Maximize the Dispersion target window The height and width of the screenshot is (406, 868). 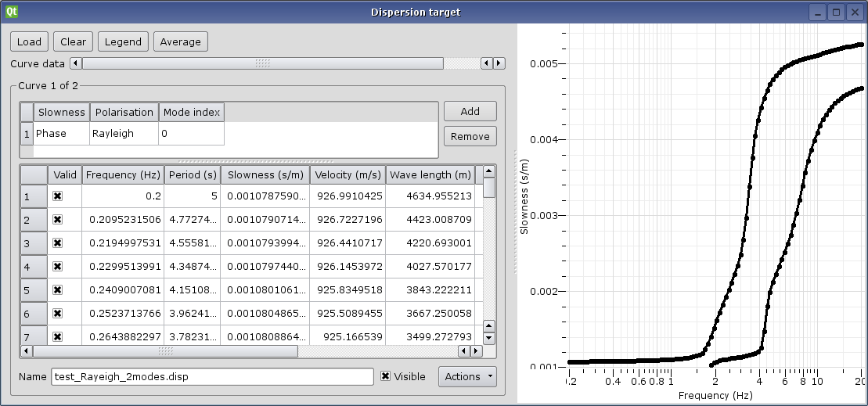(836, 12)
